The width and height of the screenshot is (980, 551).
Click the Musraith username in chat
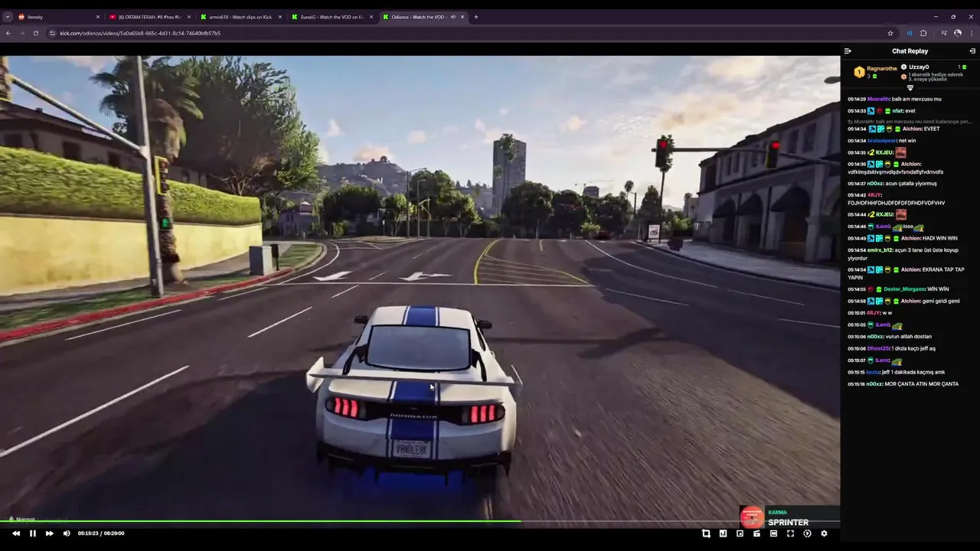click(x=878, y=99)
